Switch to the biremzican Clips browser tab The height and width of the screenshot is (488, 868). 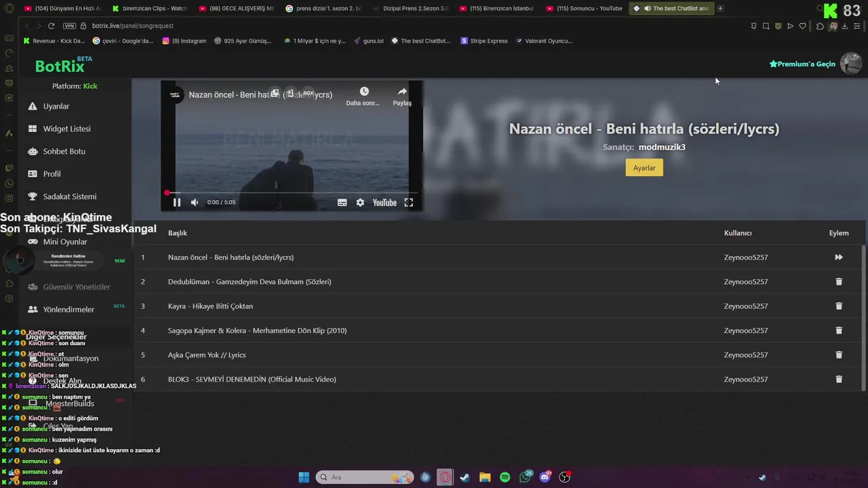149,8
